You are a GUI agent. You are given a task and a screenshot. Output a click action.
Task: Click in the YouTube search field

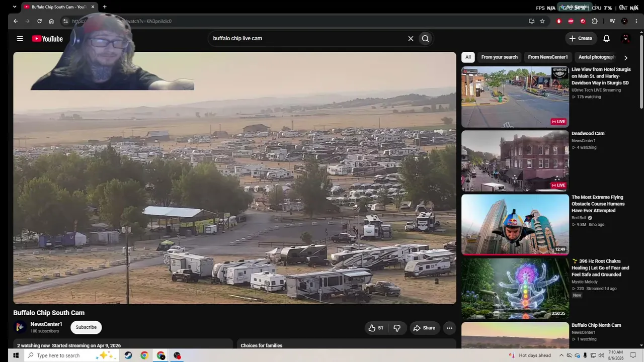[x=308, y=38]
